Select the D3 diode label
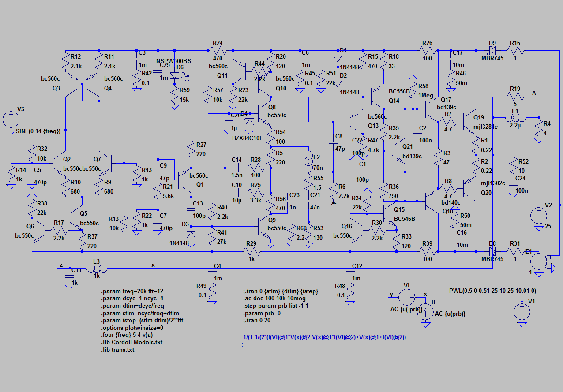This screenshot has width=563, height=392. pos(185,224)
